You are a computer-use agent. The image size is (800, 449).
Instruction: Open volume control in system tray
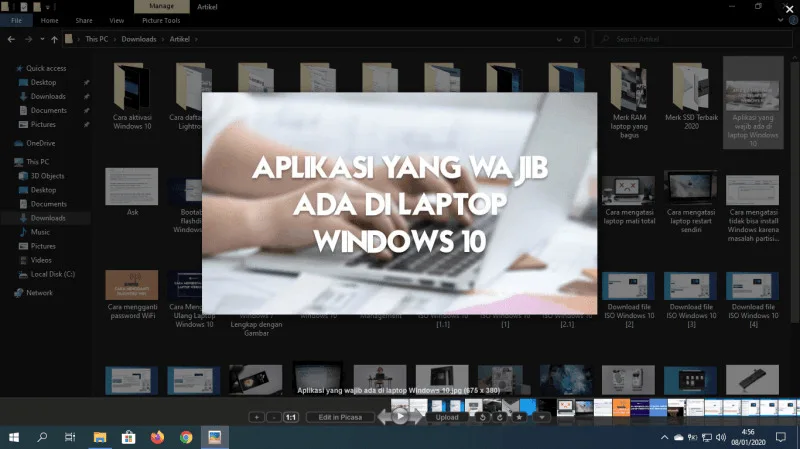[x=721, y=437]
